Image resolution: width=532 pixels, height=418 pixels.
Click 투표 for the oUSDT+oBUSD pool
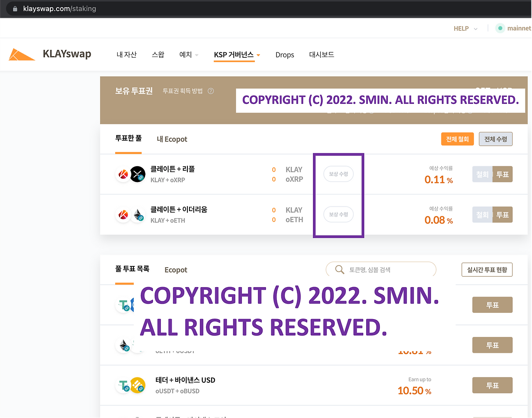pyautogui.click(x=493, y=386)
